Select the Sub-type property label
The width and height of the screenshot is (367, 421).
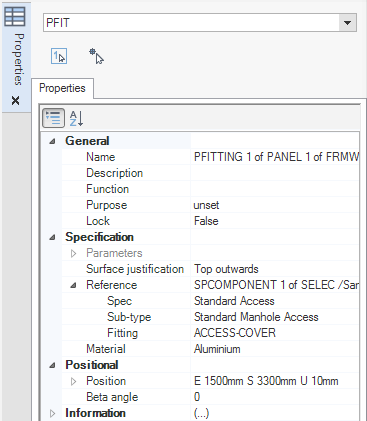point(129,317)
